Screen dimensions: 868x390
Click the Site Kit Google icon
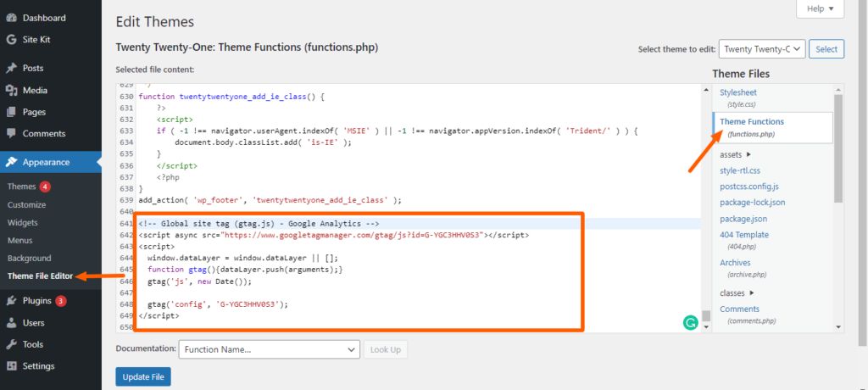coord(11,40)
